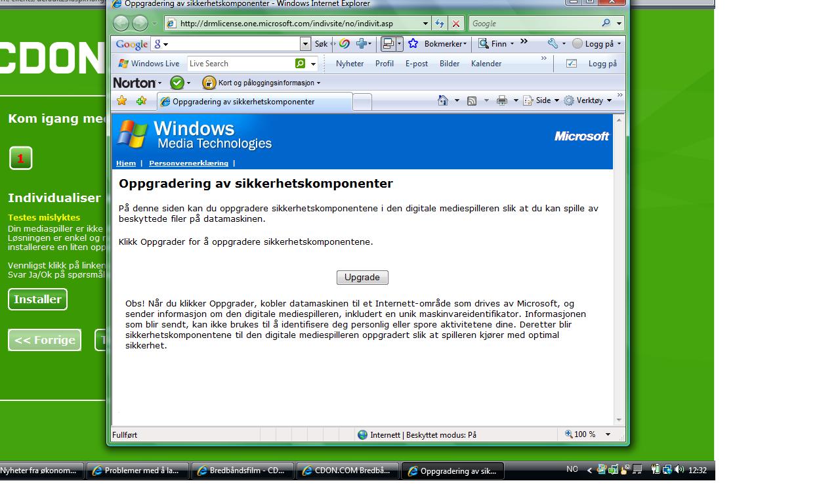Viewport: 840px width, 504px height.
Task: Switch to CDON.COM Bredbå... taskbar window
Action: [348, 471]
